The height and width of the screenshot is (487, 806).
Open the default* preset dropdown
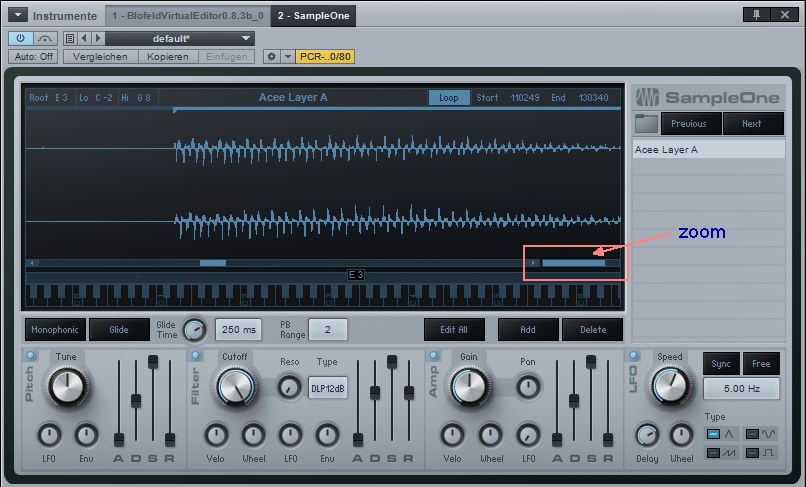point(179,39)
